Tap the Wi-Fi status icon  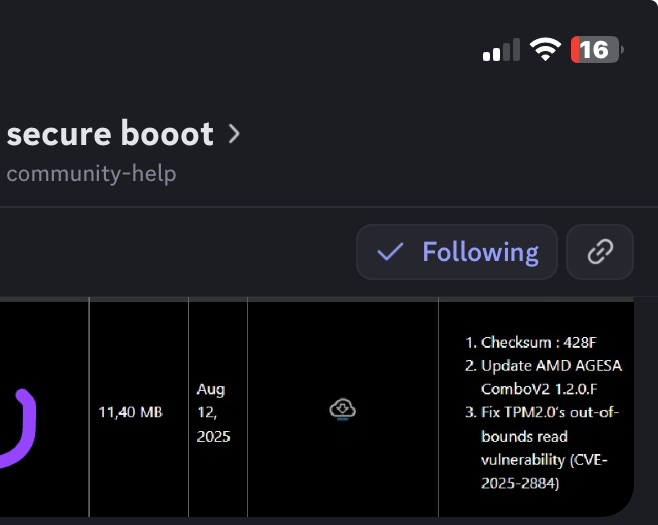click(x=545, y=50)
